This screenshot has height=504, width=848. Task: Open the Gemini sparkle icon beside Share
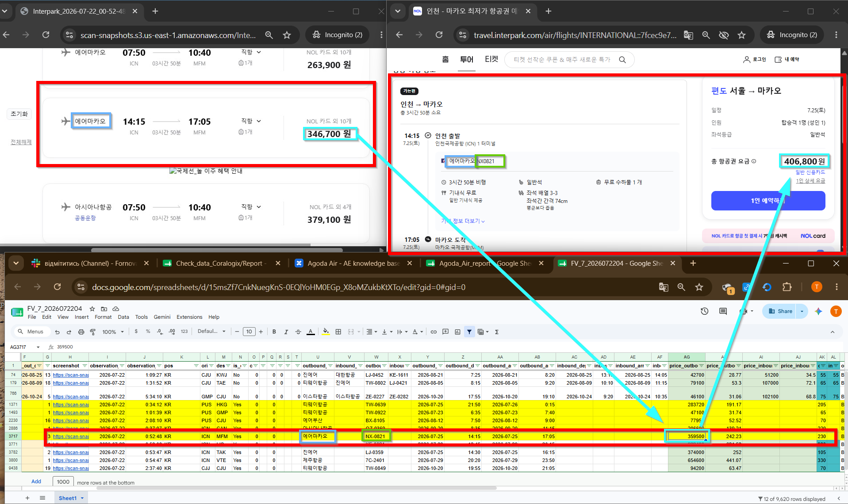click(818, 311)
